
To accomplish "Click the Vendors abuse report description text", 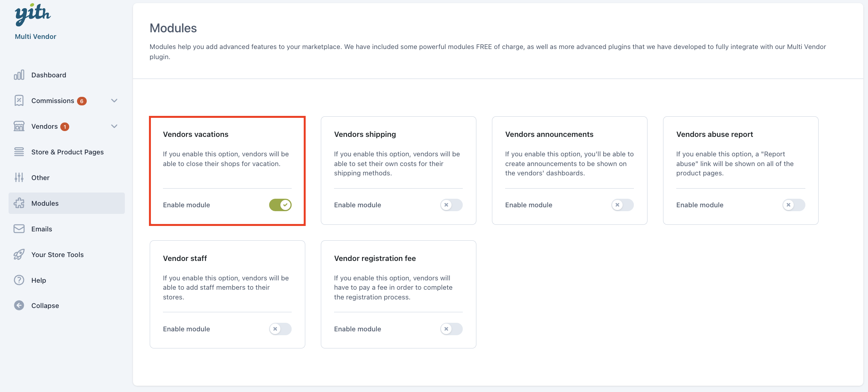I will (735, 163).
